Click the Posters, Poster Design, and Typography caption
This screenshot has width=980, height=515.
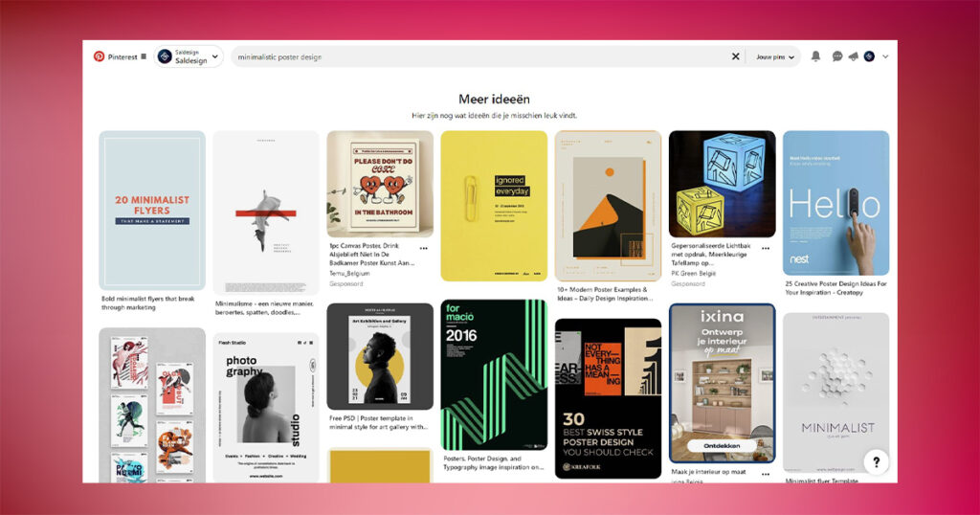coord(494,462)
